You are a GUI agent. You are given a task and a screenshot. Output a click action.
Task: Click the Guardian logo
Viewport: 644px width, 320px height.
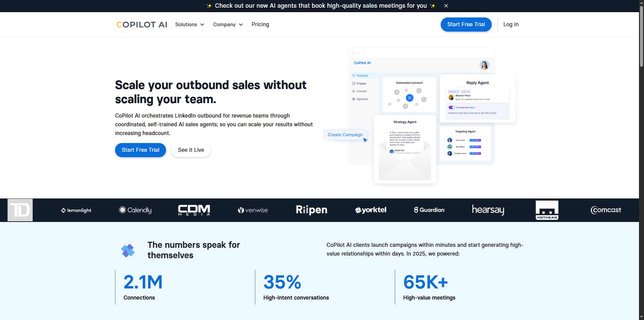429,210
